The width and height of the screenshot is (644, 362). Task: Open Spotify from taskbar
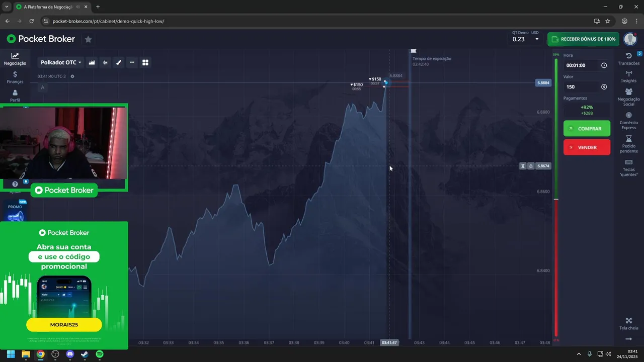pyautogui.click(x=100, y=354)
